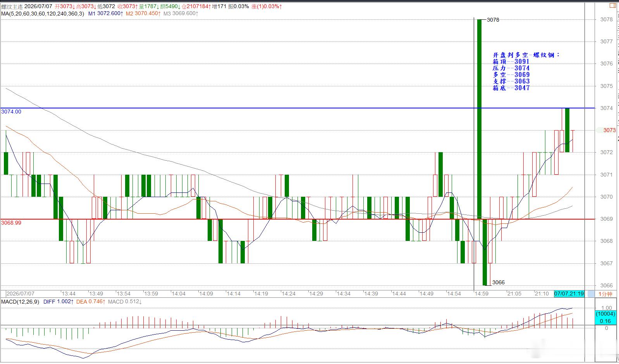
Task: Click the highlighted 07/07,21:19 cursor time
Action: [x=569, y=294]
